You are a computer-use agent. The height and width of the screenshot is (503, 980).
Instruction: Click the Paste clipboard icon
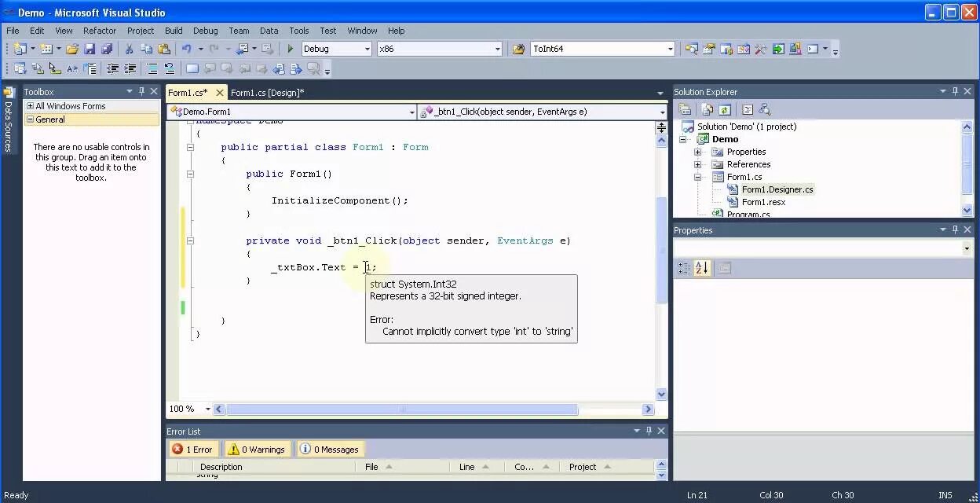coord(163,49)
